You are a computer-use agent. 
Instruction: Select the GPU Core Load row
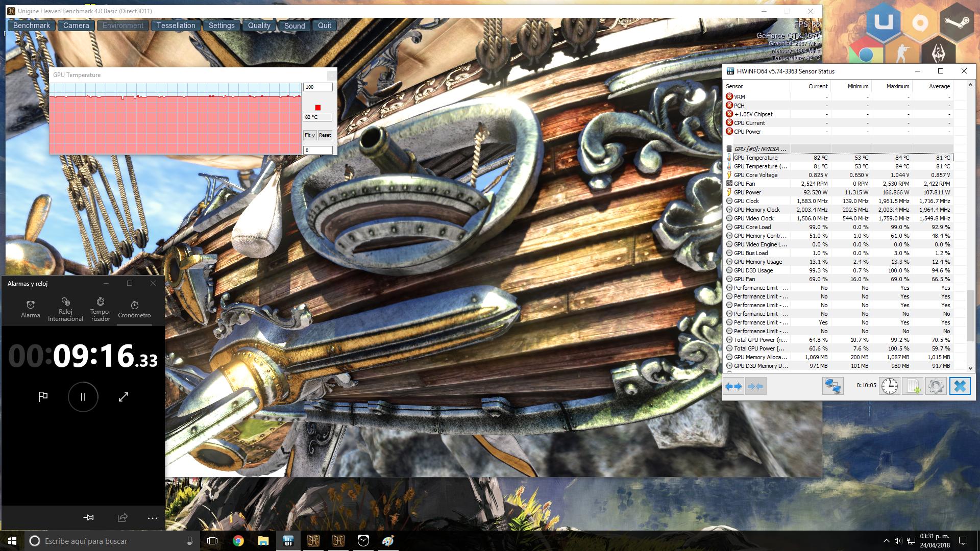click(x=838, y=227)
